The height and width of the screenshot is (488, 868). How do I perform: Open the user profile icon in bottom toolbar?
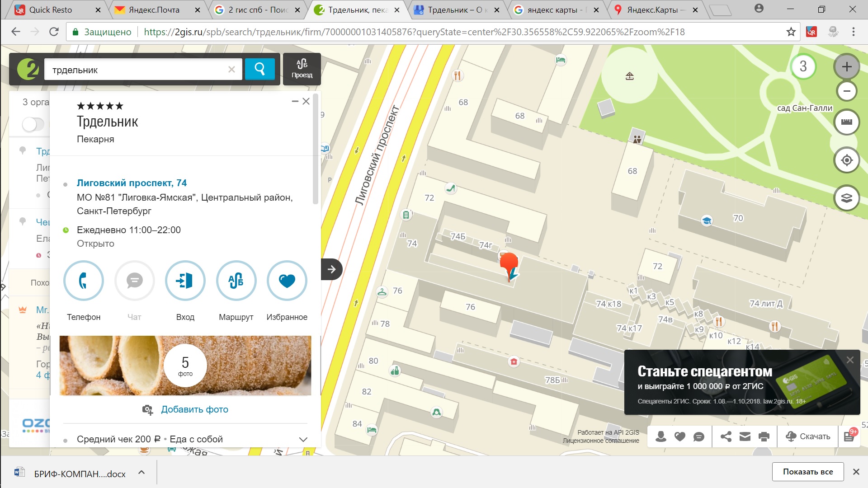pyautogui.click(x=660, y=436)
